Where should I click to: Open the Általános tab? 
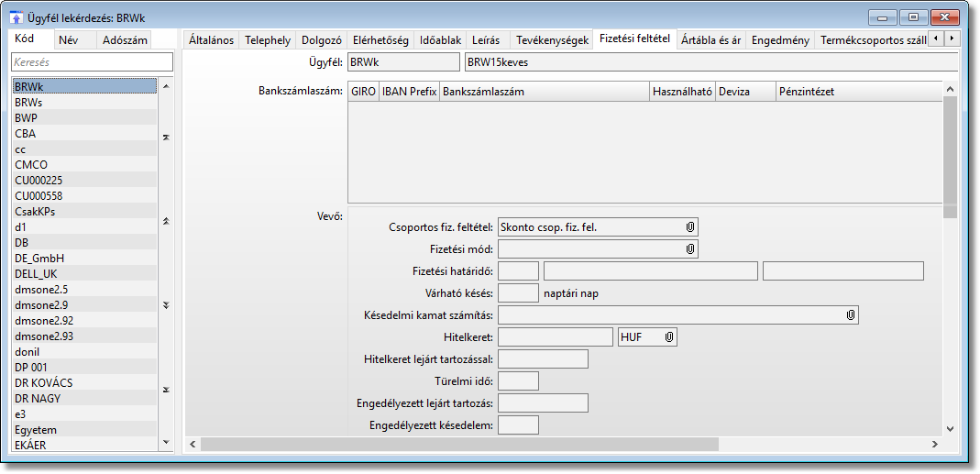[211, 40]
